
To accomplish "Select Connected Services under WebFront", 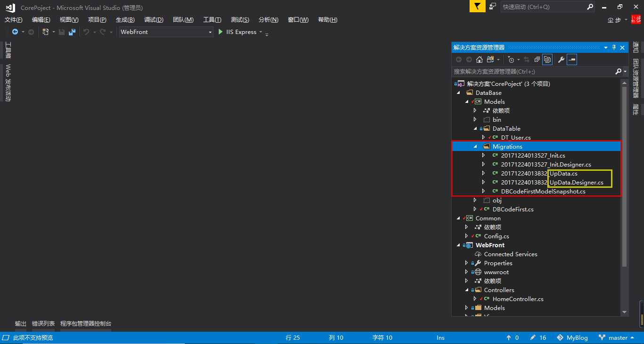I will [x=511, y=254].
